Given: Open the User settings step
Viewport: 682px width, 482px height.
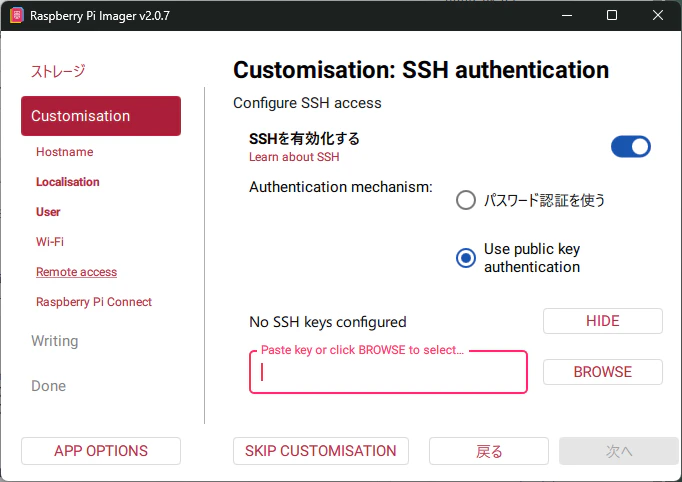Looking at the screenshot, I should 48,212.
